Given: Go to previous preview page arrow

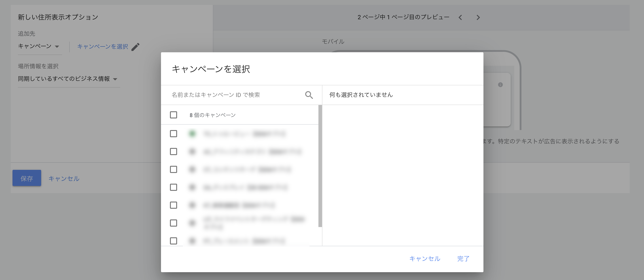Looking at the screenshot, I should click(460, 17).
